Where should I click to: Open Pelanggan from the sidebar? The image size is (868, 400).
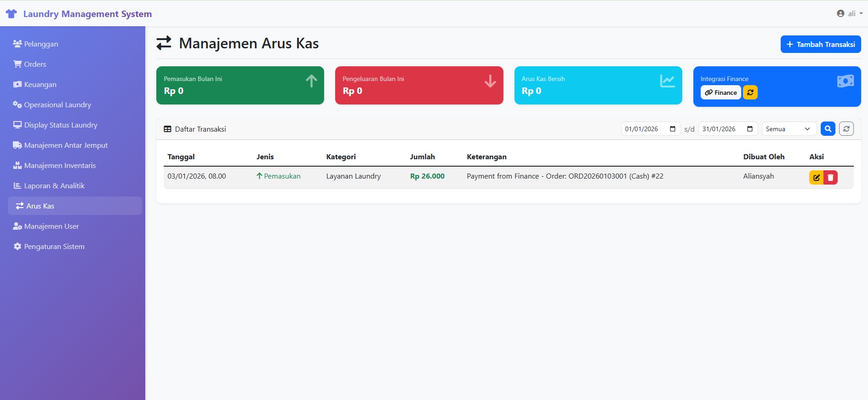(x=41, y=44)
